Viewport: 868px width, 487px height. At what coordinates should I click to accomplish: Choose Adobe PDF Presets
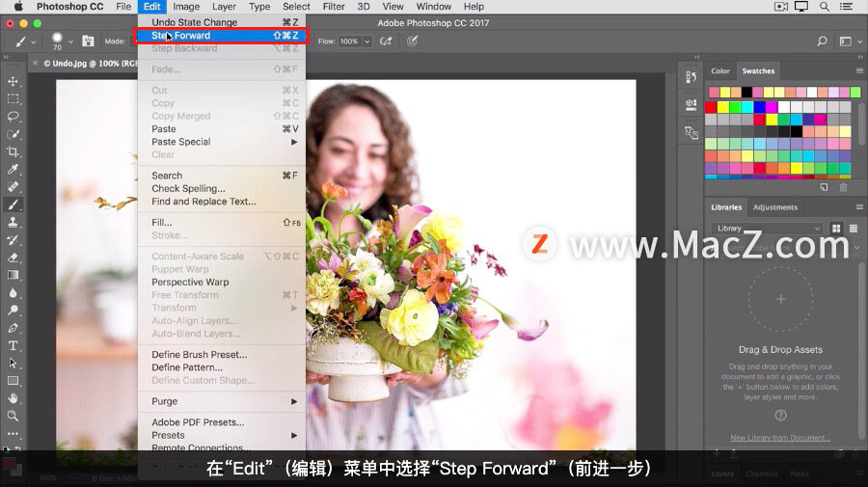coord(222,422)
